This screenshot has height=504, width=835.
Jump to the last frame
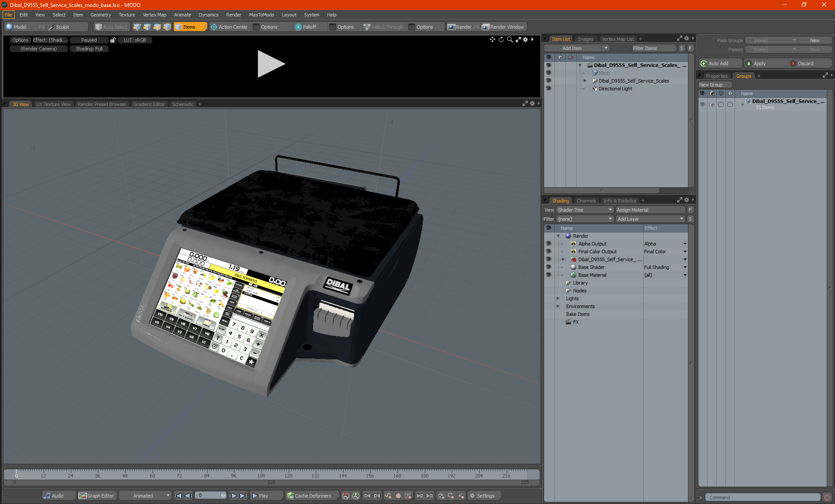coord(243,496)
